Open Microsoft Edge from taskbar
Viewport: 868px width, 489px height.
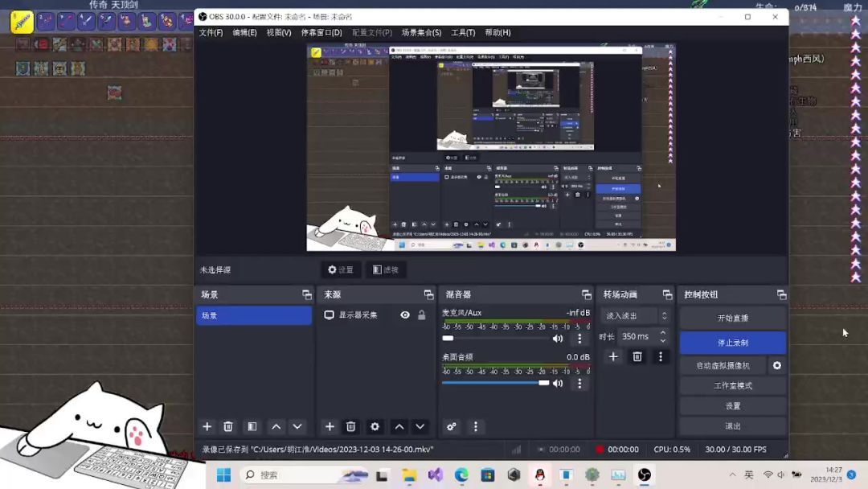point(461,475)
